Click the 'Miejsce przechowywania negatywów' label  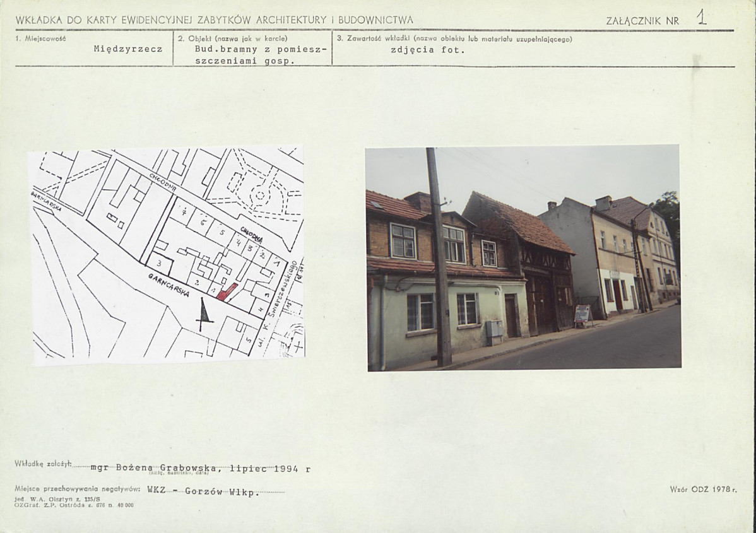click(x=77, y=489)
